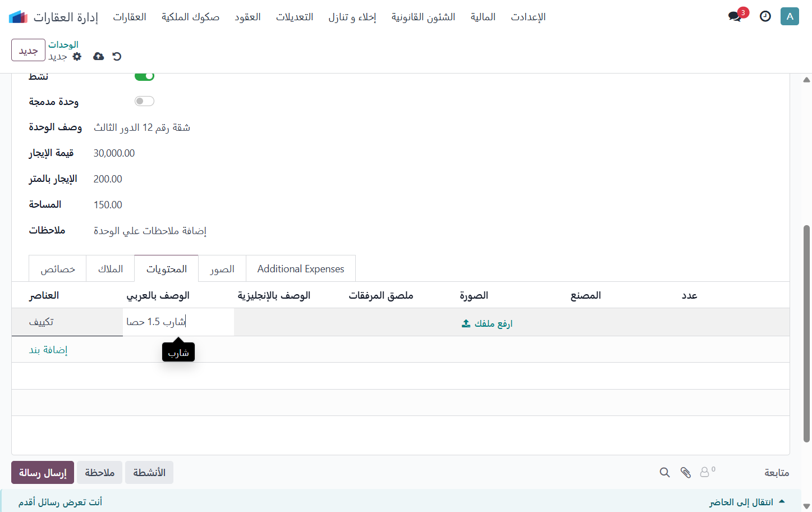
Task: Click the scrollbar down arrow
Action: (806, 506)
